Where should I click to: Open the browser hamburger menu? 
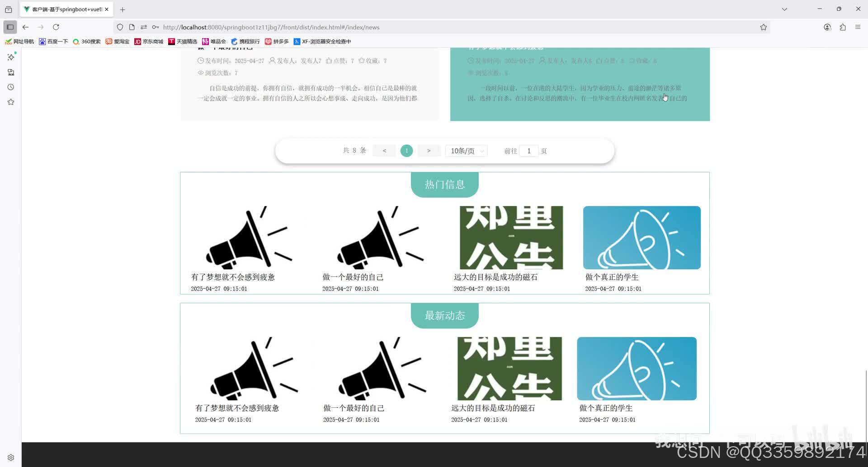click(x=858, y=27)
